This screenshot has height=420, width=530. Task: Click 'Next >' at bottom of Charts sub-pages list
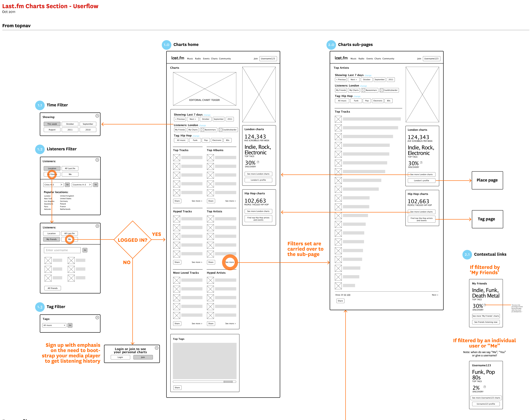[x=435, y=295]
